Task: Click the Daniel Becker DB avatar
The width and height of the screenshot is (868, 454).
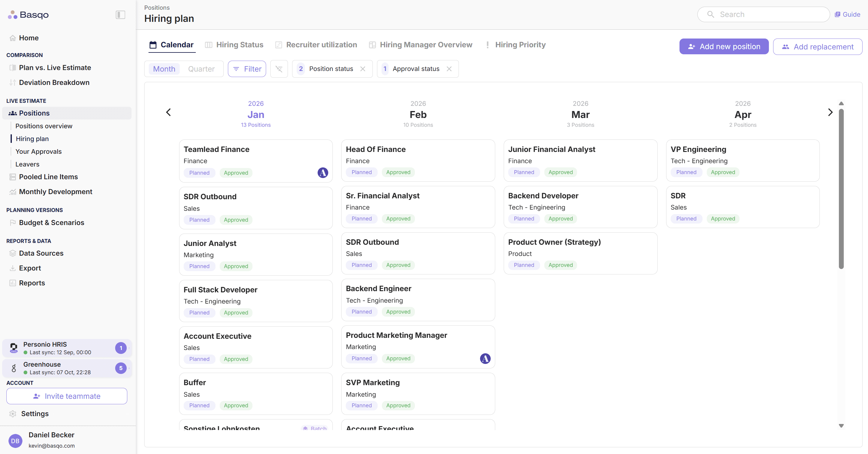Action: pyautogui.click(x=15, y=441)
